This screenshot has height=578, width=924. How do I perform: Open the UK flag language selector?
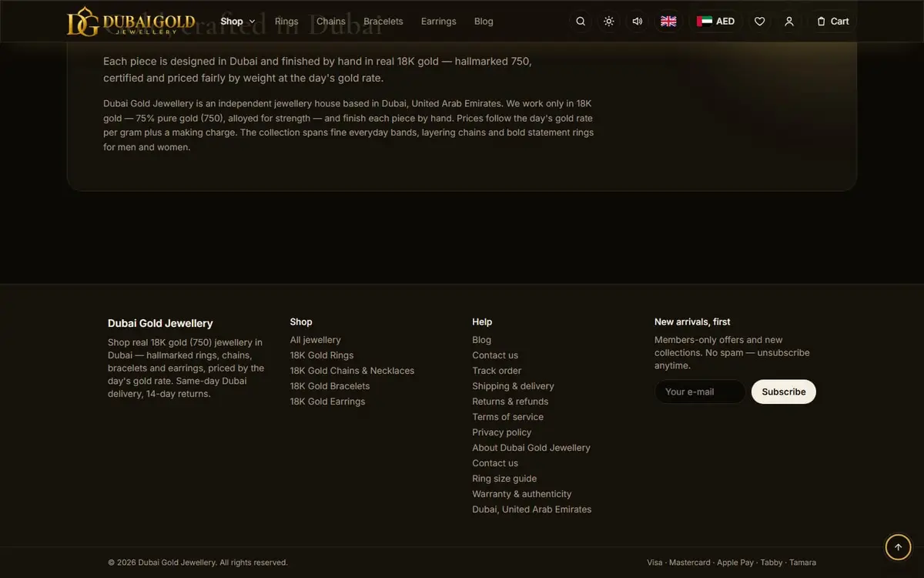668,22
